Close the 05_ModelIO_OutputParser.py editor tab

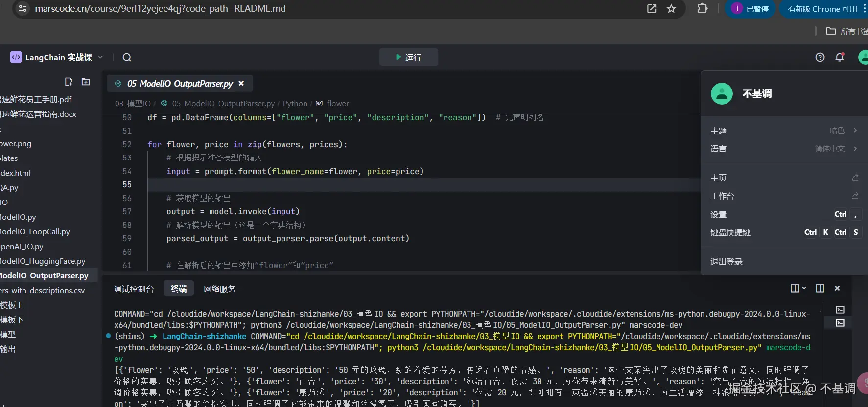241,84
